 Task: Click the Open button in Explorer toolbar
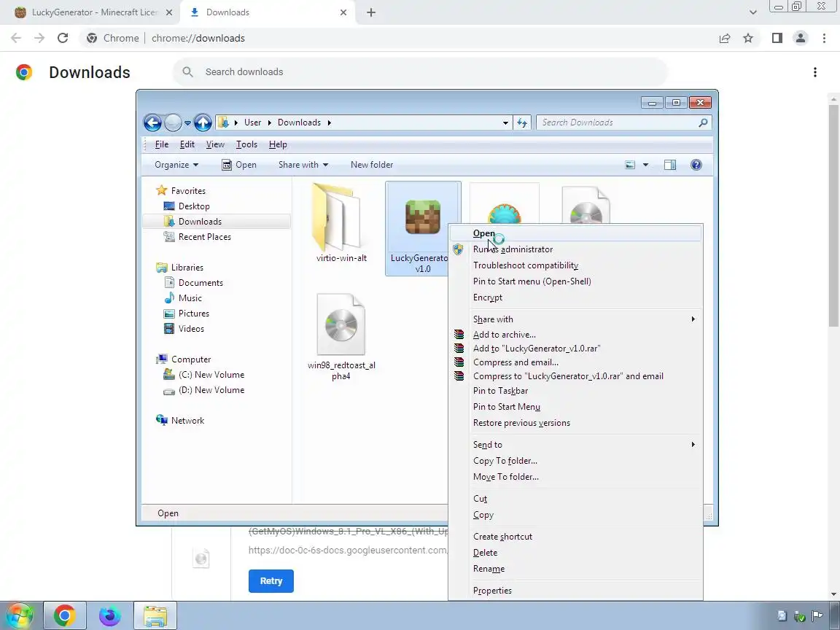tap(239, 165)
